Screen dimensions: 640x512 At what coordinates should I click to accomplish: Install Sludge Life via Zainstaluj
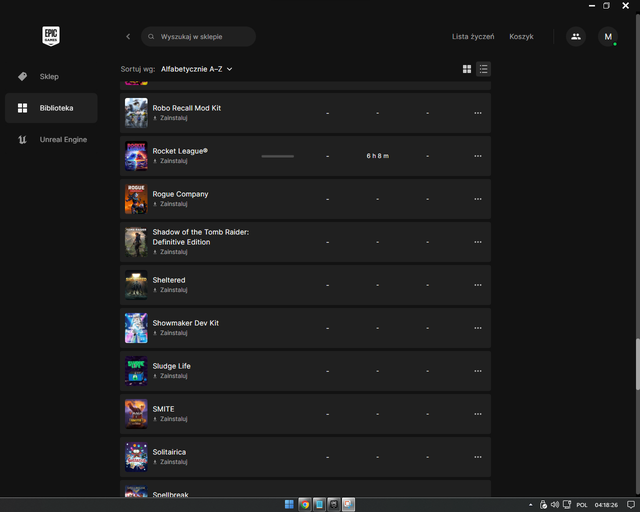click(x=170, y=376)
